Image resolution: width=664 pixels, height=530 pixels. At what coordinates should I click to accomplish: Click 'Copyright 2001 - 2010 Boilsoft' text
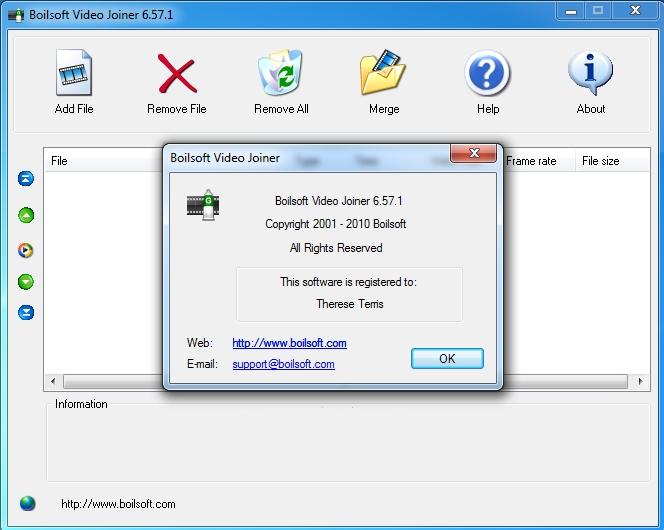click(335, 224)
